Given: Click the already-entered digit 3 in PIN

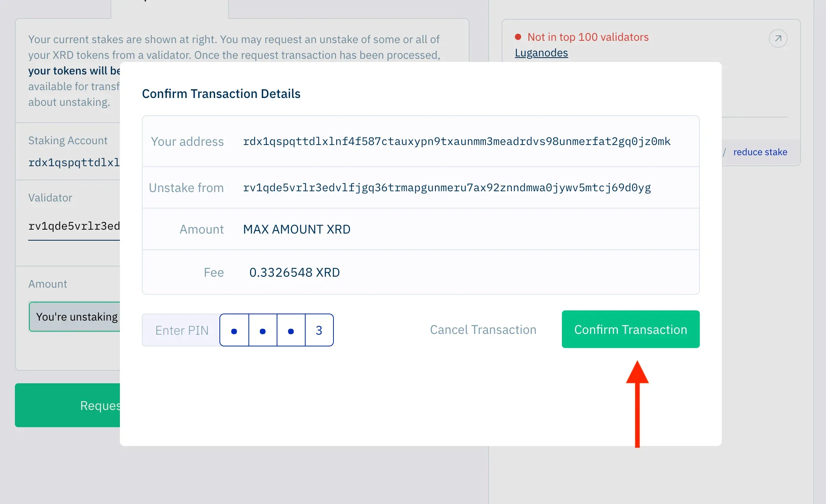Looking at the screenshot, I should pos(319,330).
